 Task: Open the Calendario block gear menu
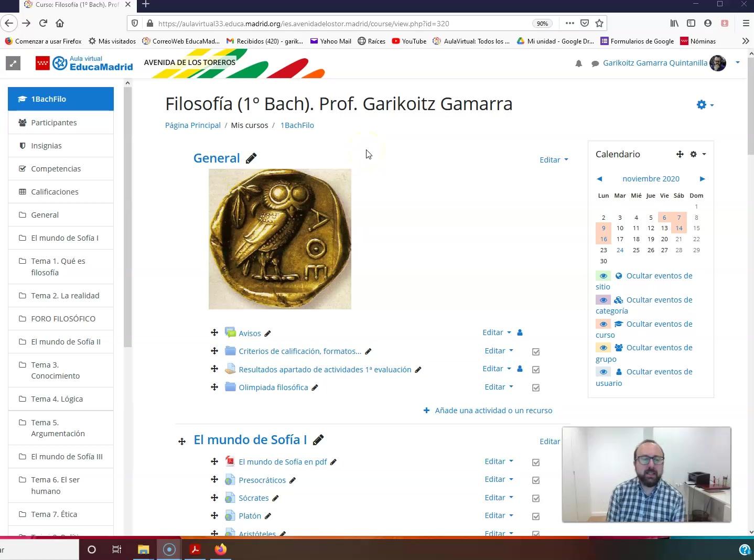point(698,154)
